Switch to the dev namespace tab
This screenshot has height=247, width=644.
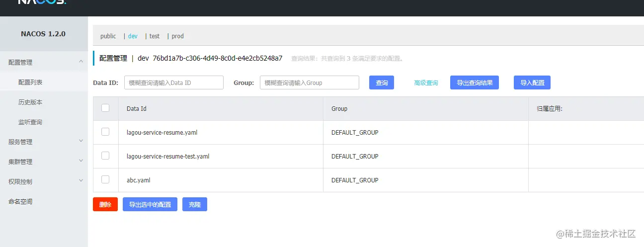133,36
